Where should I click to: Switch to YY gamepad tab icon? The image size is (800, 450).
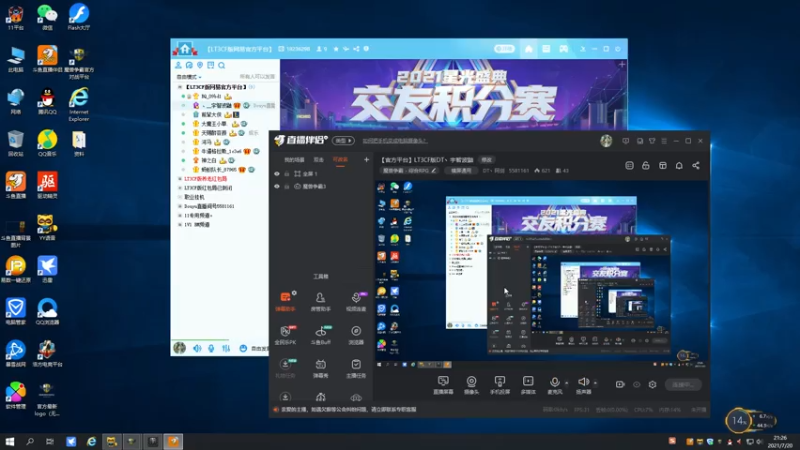(563, 49)
